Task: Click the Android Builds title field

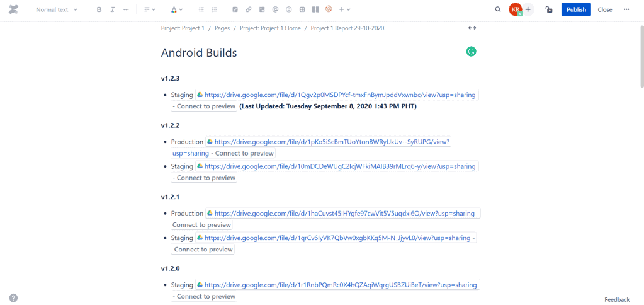Action: tap(199, 53)
